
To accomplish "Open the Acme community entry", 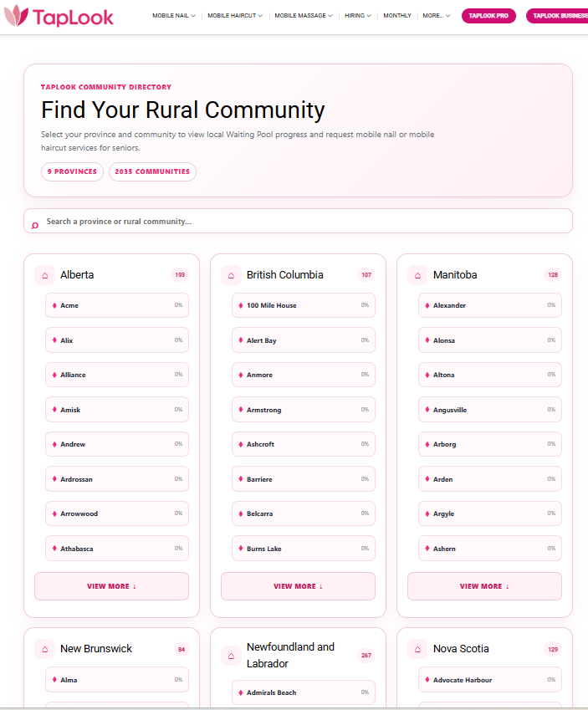I will point(117,305).
